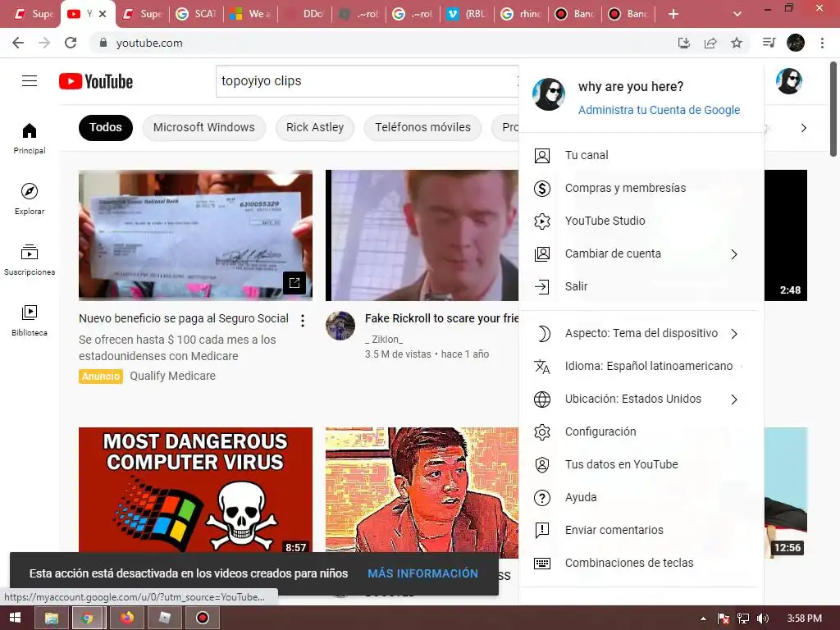The image size is (840, 630).
Task: Open Compras y membresías
Action: [x=641, y=188]
